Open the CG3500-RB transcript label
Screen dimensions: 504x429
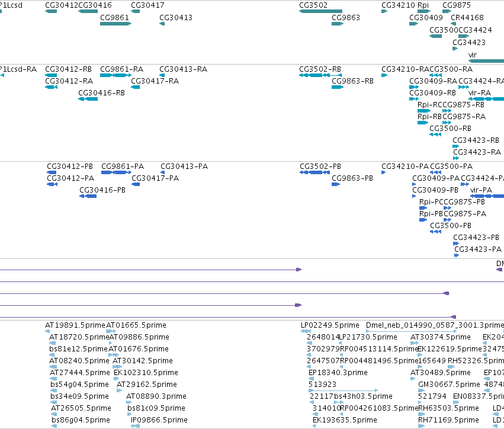point(450,129)
